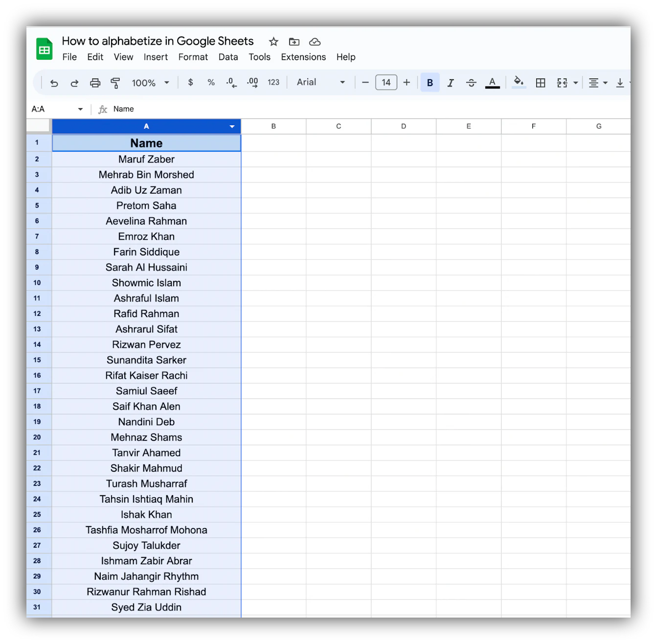The image size is (657, 644).
Task: Star the document title
Action: pos(273,42)
